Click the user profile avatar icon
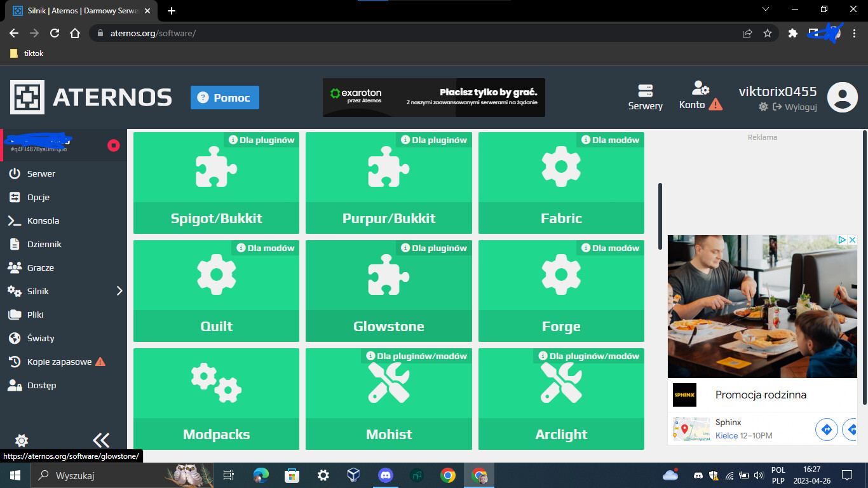 coord(843,97)
